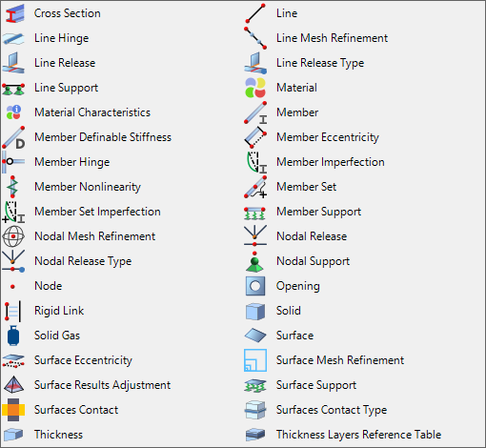Click the Line icon with red endpoints
Viewport: 486px width, 448px height.
255,13
